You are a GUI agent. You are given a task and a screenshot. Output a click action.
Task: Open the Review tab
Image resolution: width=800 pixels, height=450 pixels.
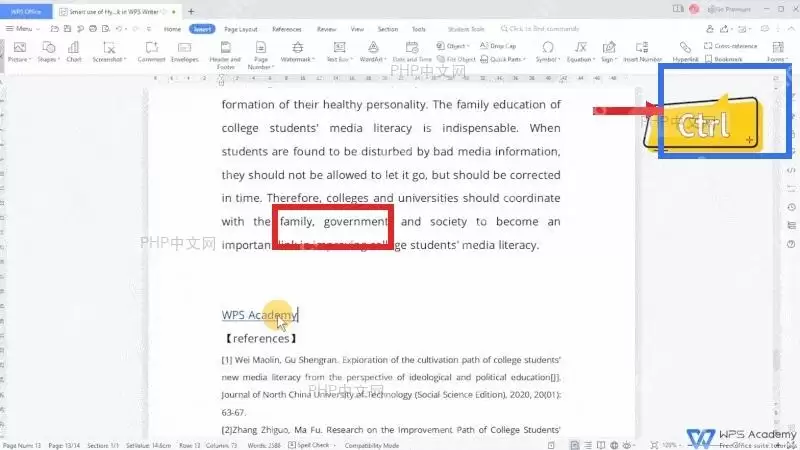click(x=327, y=29)
